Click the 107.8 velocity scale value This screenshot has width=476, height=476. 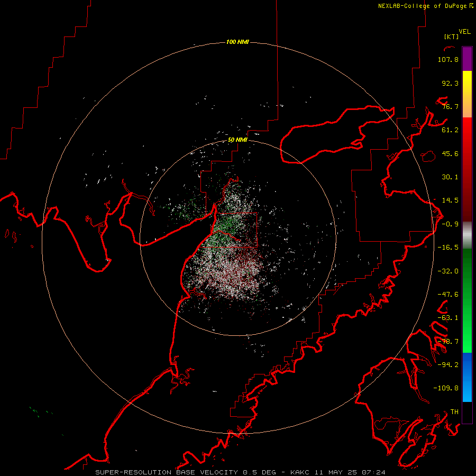point(448,59)
